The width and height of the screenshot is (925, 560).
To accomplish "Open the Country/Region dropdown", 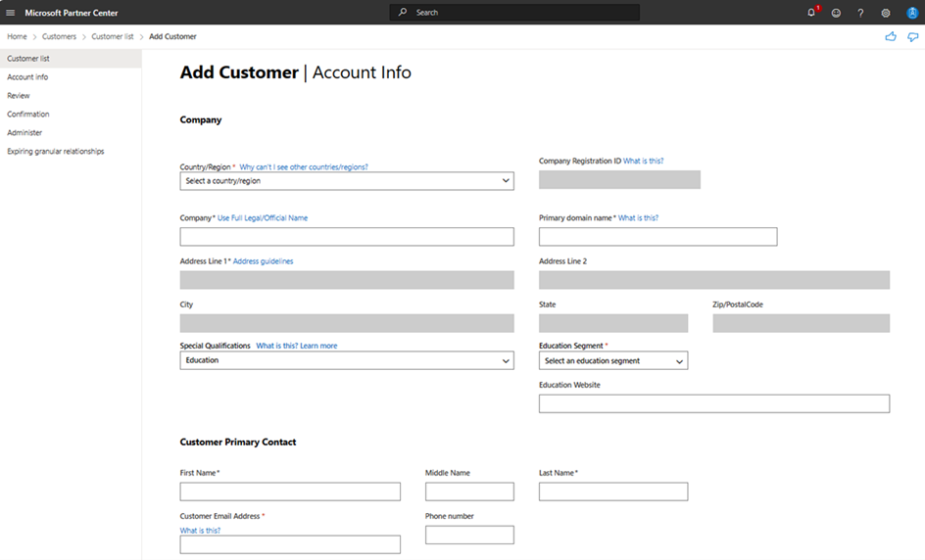I will [x=347, y=181].
